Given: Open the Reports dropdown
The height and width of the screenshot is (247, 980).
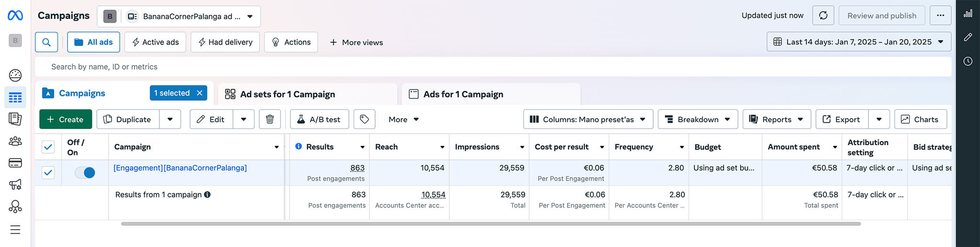Looking at the screenshot, I should point(777,119).
